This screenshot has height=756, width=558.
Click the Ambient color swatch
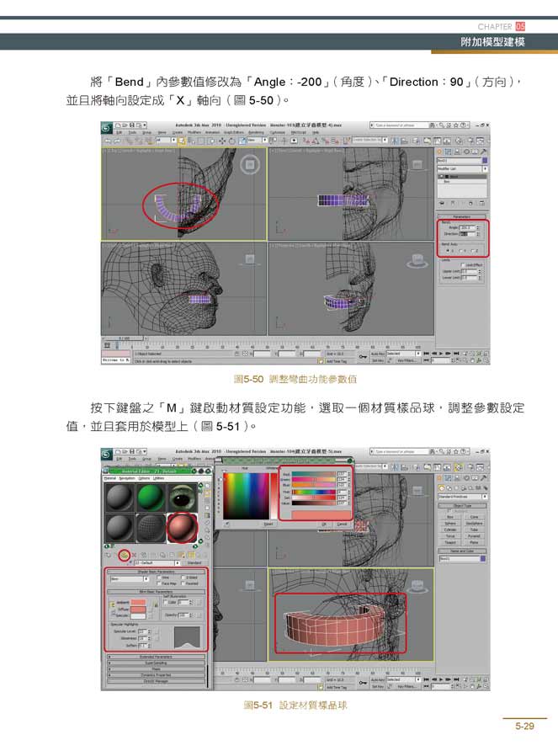pos(138,602)
